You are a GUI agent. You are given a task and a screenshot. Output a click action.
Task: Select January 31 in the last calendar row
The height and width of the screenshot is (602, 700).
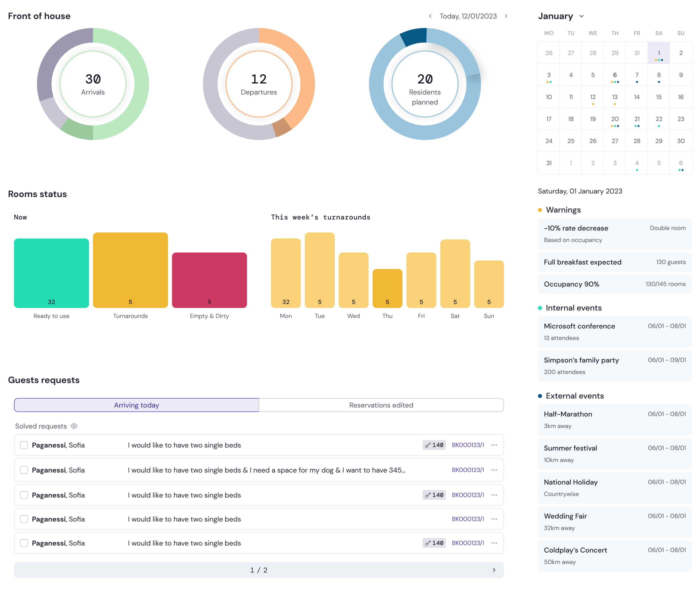pos(549,163)
